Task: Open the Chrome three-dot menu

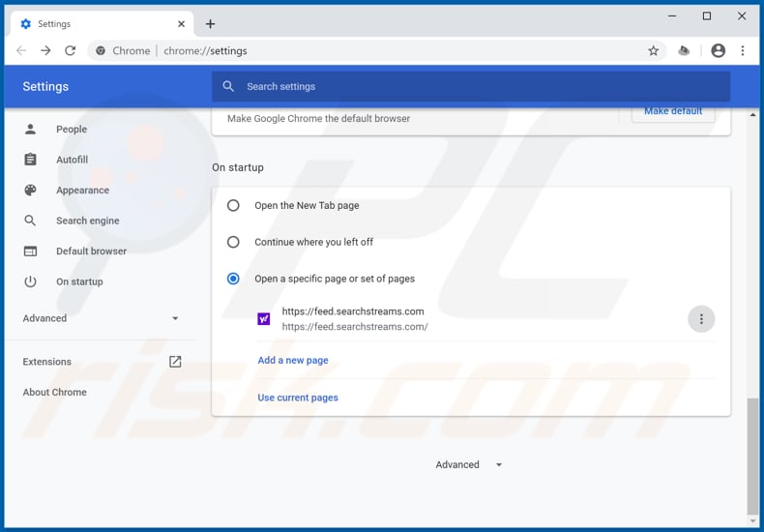Action: [x=743, y=50]
